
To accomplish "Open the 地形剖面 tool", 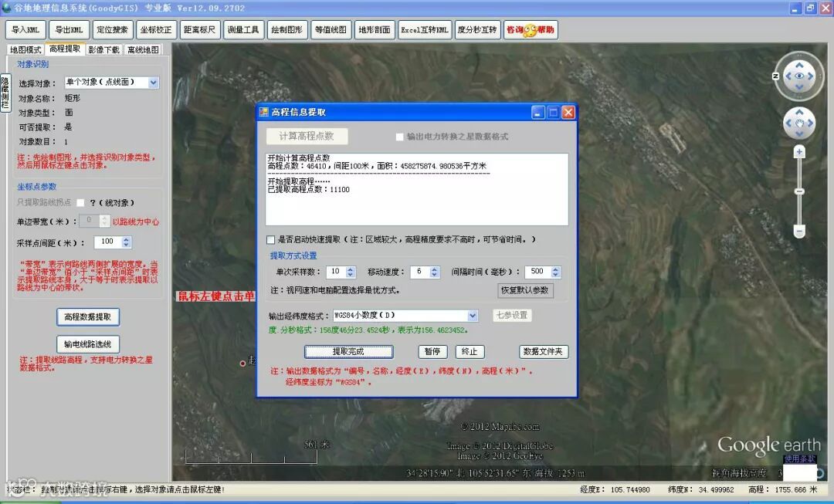I will coord(375,30).
